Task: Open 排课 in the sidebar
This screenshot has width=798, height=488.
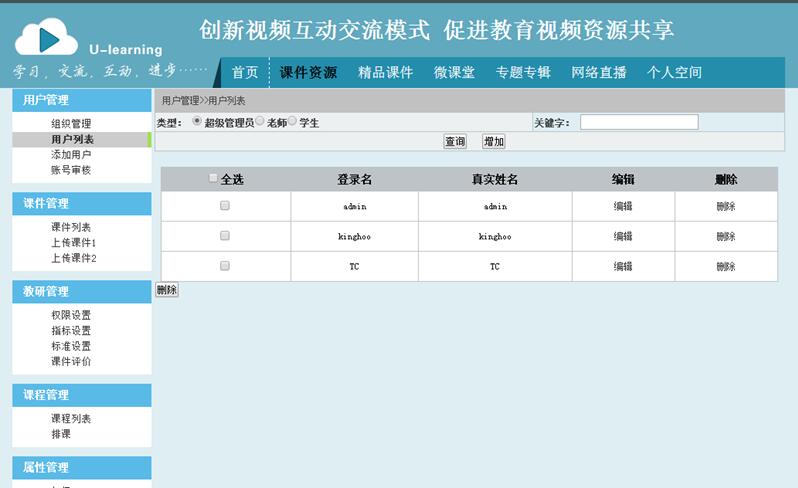Action: (x=61, y=434)
